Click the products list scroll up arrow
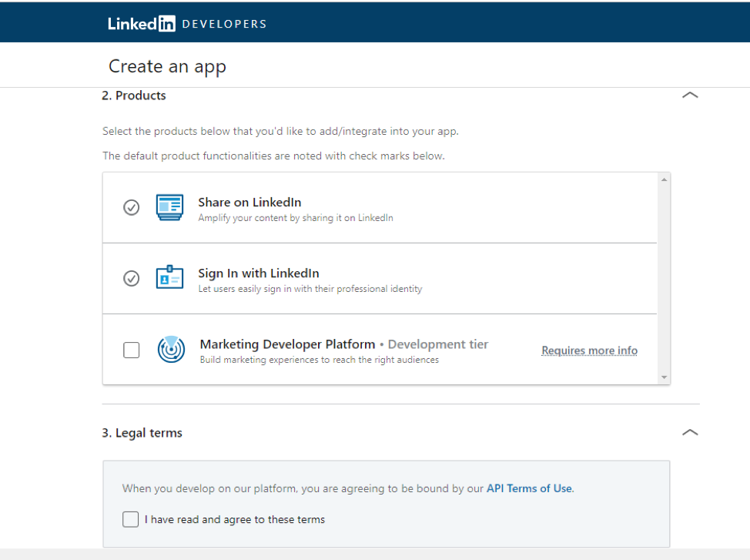Screen dimensions: 750x560 click(664, 179)
